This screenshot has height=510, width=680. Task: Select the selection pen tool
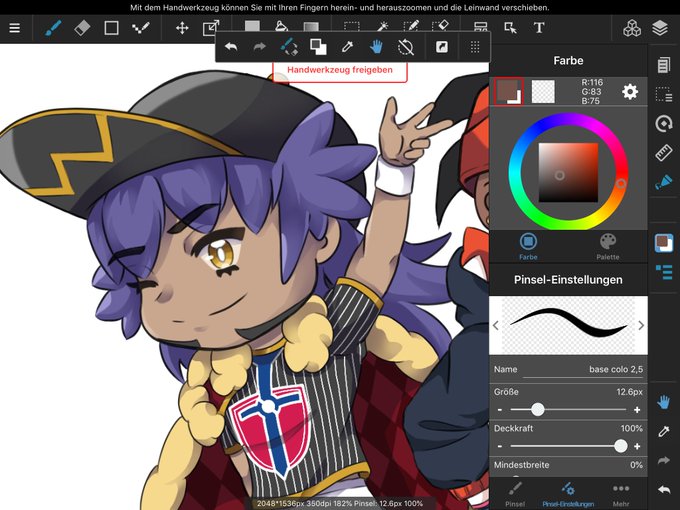click(x=411, y=26)
